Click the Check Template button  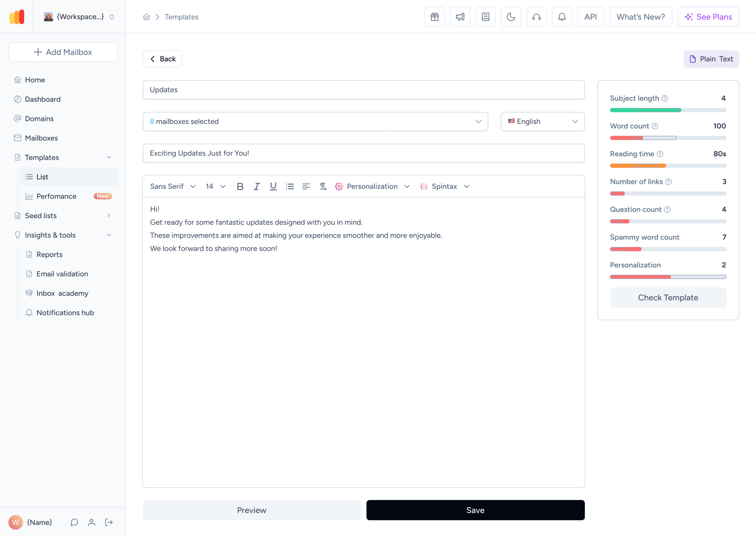668,297
